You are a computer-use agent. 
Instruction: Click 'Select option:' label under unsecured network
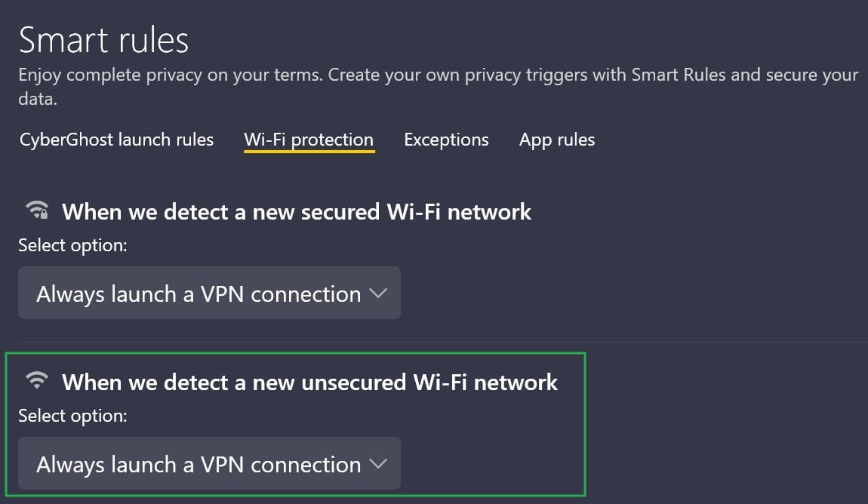(72, 416)
